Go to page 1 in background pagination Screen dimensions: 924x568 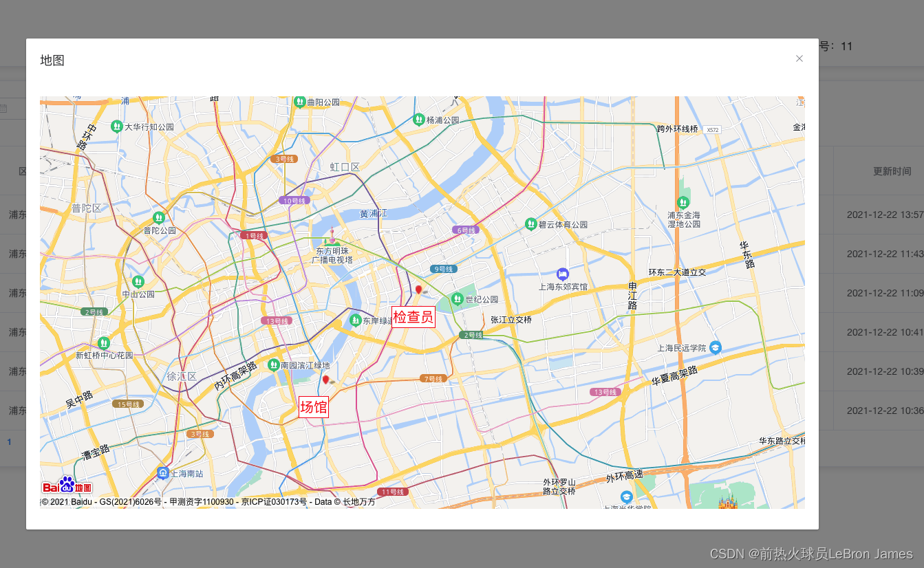coord(10,441)
